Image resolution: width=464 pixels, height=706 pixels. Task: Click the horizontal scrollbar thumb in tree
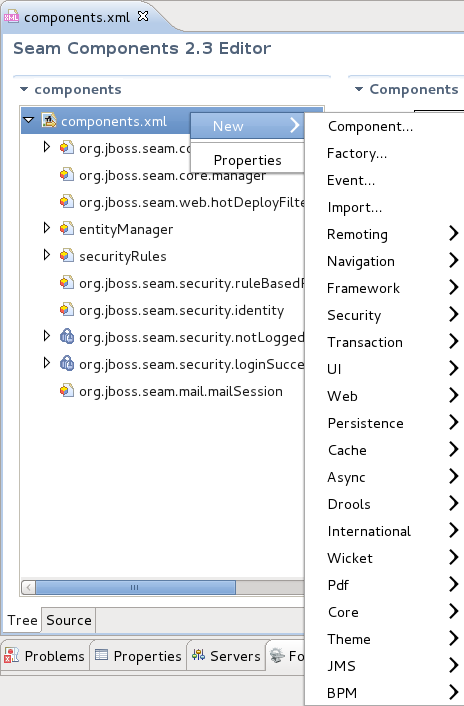(x=135, y=587)
